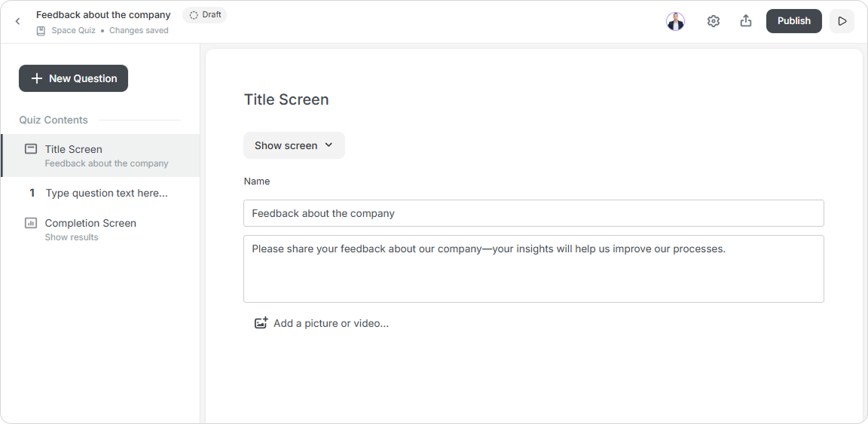Click the back arrow icon
868x424 pixels.
coord(18,21)
